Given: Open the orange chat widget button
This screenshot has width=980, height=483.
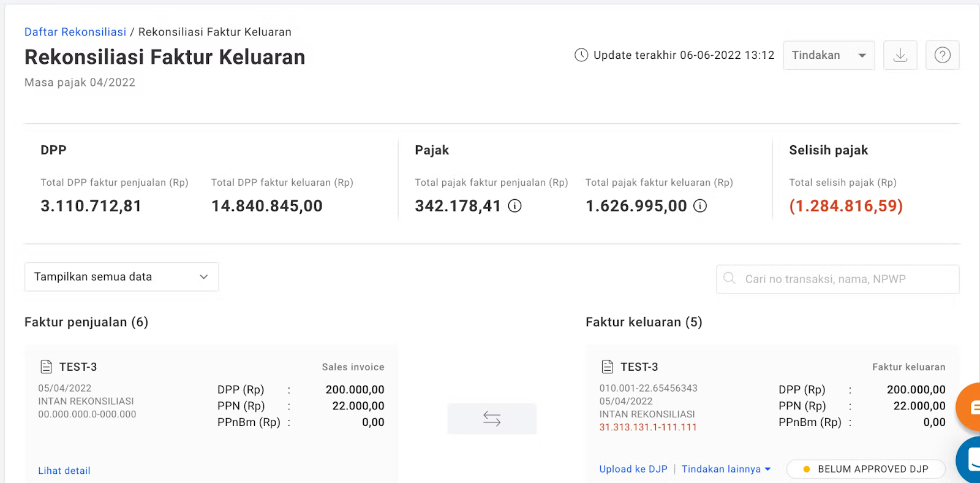Looking at the screenshot, I should [x=970, y=407].
